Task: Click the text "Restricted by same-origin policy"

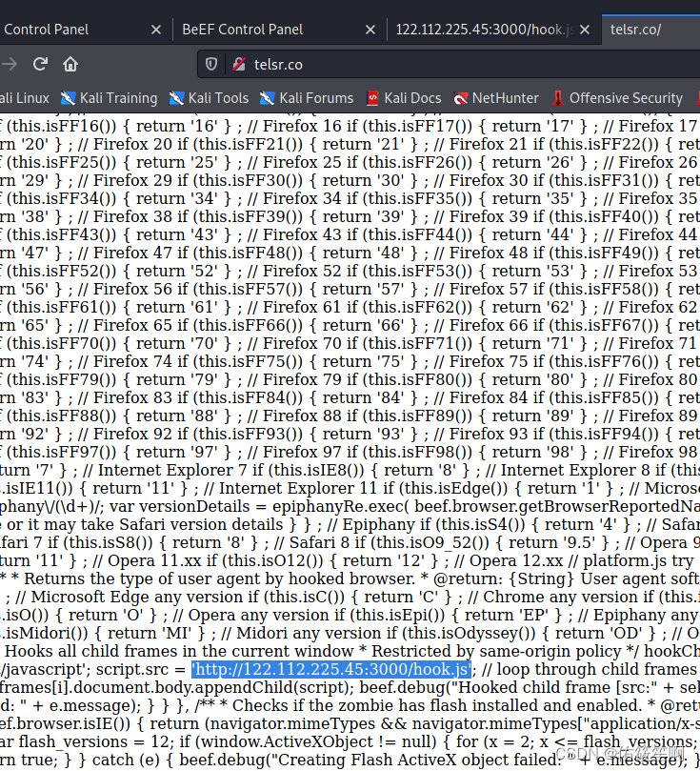Action: tap(496, 652)
